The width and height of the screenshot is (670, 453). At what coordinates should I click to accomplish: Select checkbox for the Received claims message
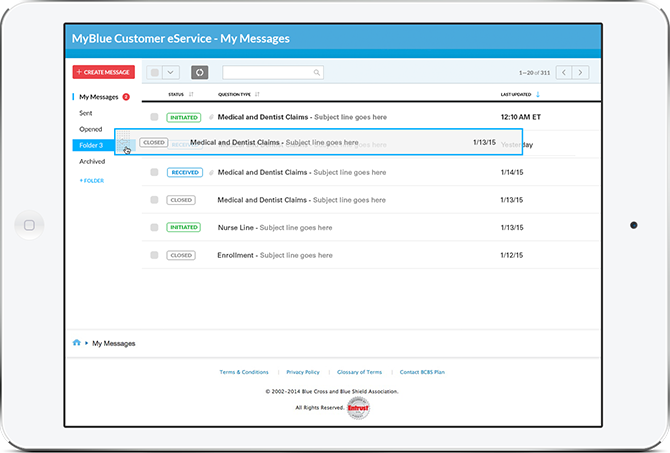(154, 172)
